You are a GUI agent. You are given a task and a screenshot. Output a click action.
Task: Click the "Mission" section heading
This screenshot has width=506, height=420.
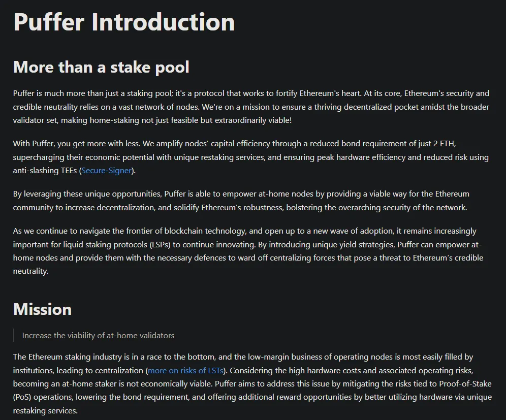point(42,309)
